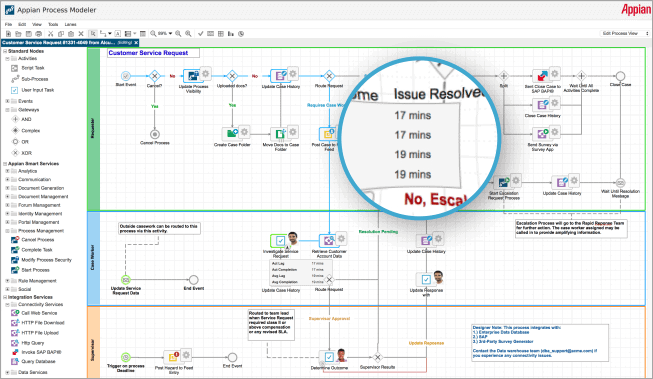This screenshot has height=379, width=653.
Task: Select the Query Database icon
Action: pos(15,362)
